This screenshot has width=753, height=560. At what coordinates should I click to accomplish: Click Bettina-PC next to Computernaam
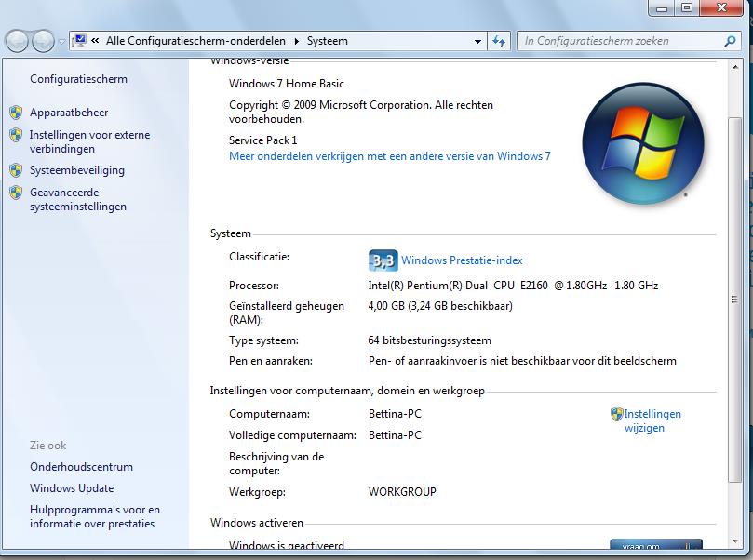pos(395,414)
